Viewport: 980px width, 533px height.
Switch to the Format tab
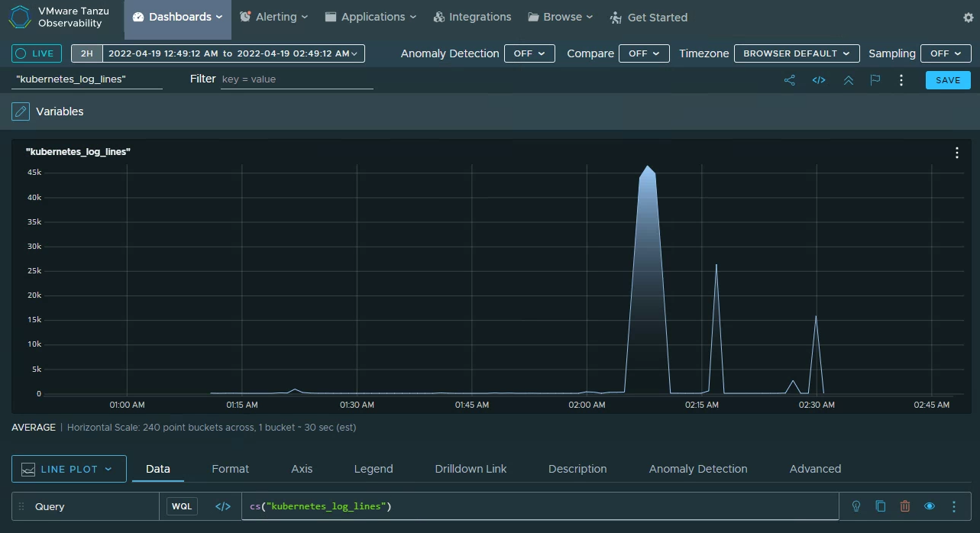(x=231, y=469)
